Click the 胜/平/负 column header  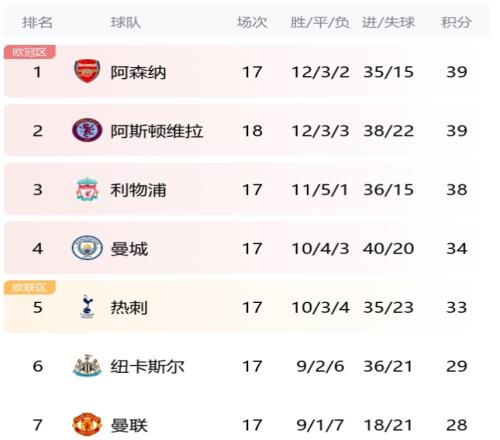point(320,23)
